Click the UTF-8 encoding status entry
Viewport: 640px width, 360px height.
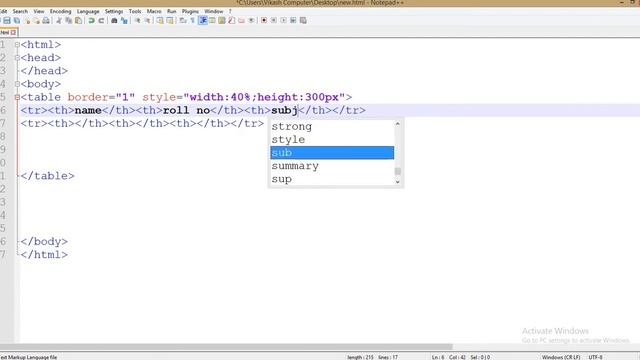tap(595, 357)
